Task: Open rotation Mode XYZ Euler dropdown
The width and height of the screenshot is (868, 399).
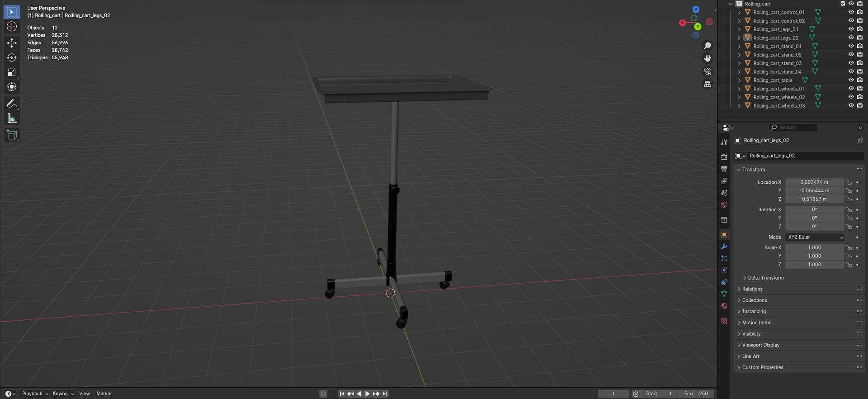Action: 815,237
